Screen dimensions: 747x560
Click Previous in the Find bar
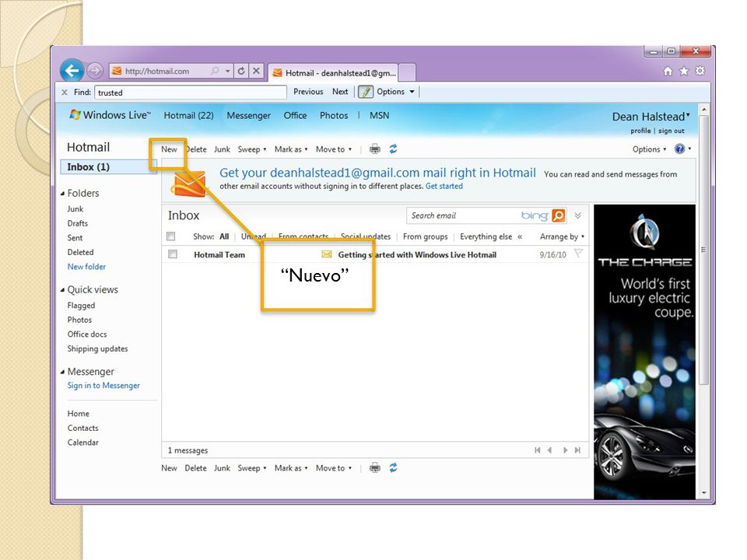pyautogui.click(x=308, y=92)
